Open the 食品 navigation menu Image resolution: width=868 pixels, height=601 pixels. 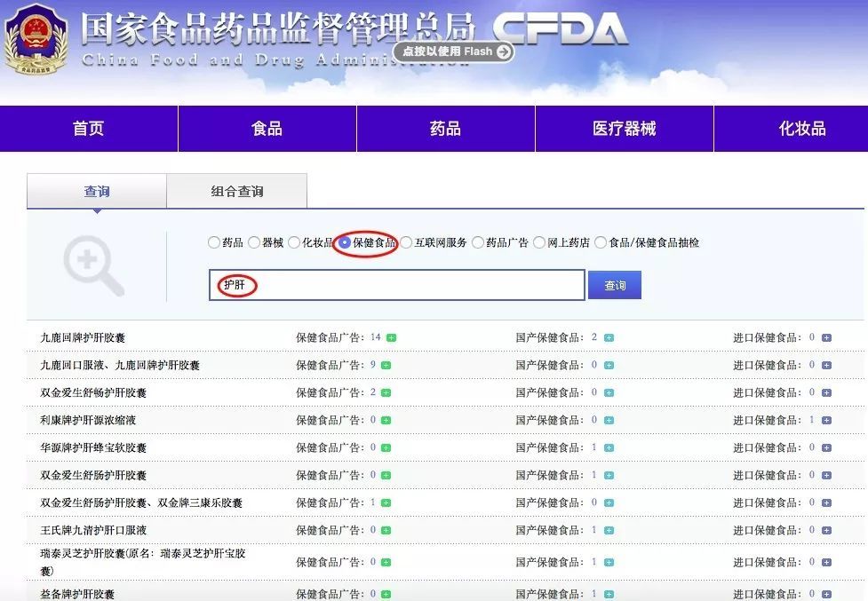coord(267,128)
